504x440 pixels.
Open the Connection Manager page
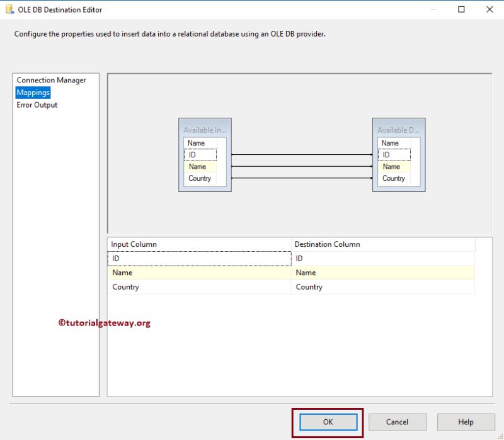[51, 80]
